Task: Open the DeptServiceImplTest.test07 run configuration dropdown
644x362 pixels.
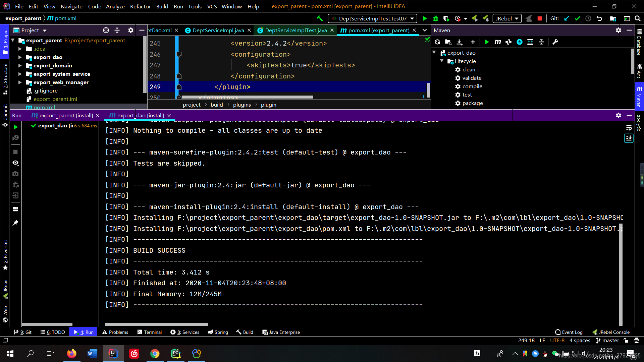Action: point(412,18)
